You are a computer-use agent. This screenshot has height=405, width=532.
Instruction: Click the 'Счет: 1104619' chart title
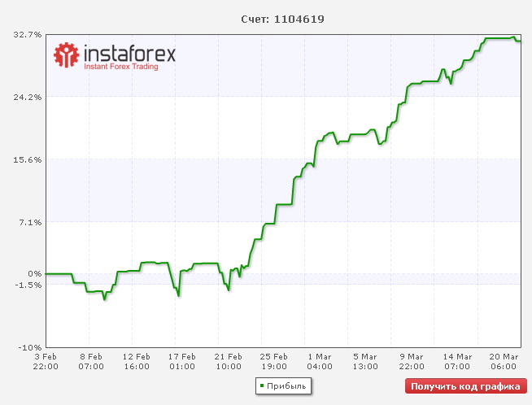tap(282, 19)
